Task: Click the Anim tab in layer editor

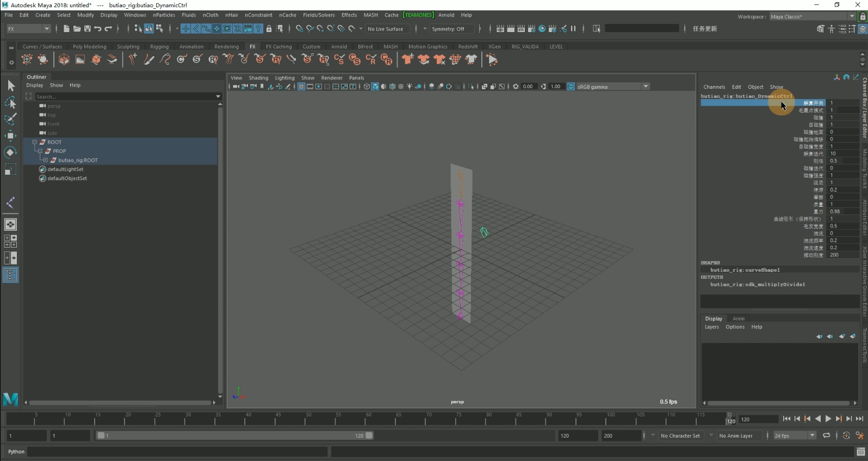Action: [x=738, y=319]
